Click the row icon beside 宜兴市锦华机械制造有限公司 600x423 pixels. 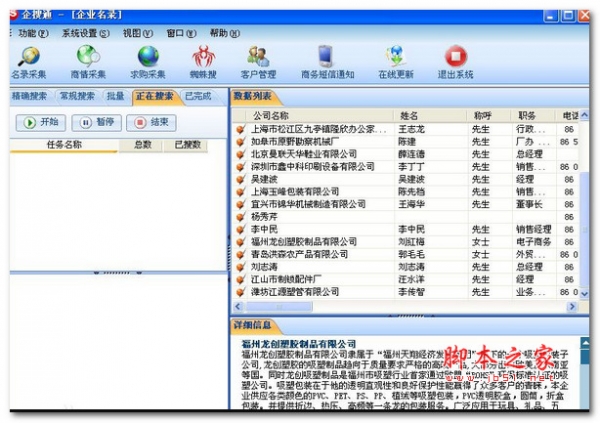(x=240, y=204)
